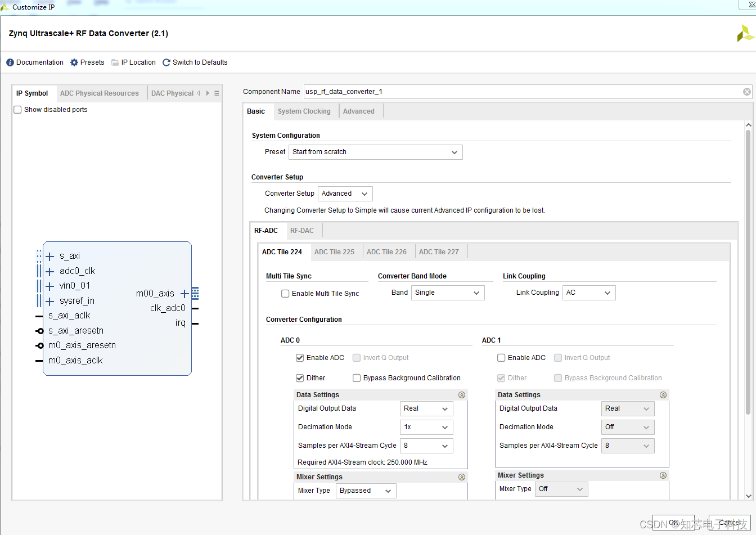Viewport: 756px width, 535px height.
Task: Open the Preset dropdown
Action: click(376, 152)
